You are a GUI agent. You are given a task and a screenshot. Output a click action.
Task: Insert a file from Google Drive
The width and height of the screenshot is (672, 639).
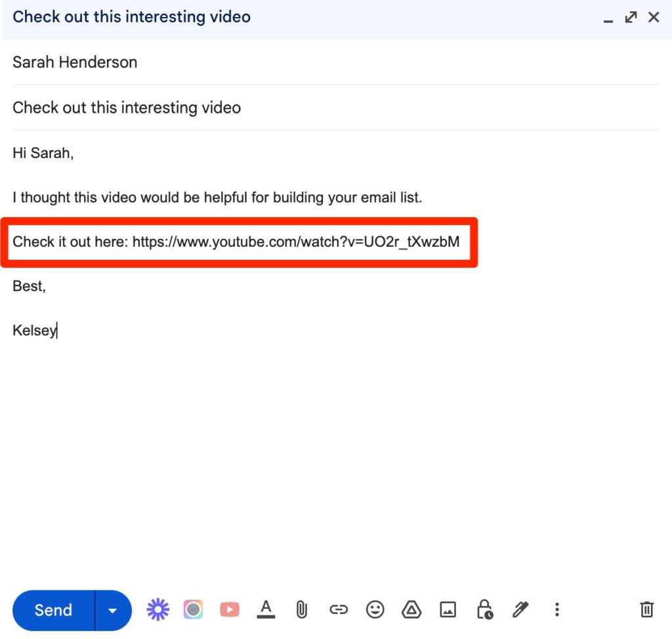pos(411,609)
